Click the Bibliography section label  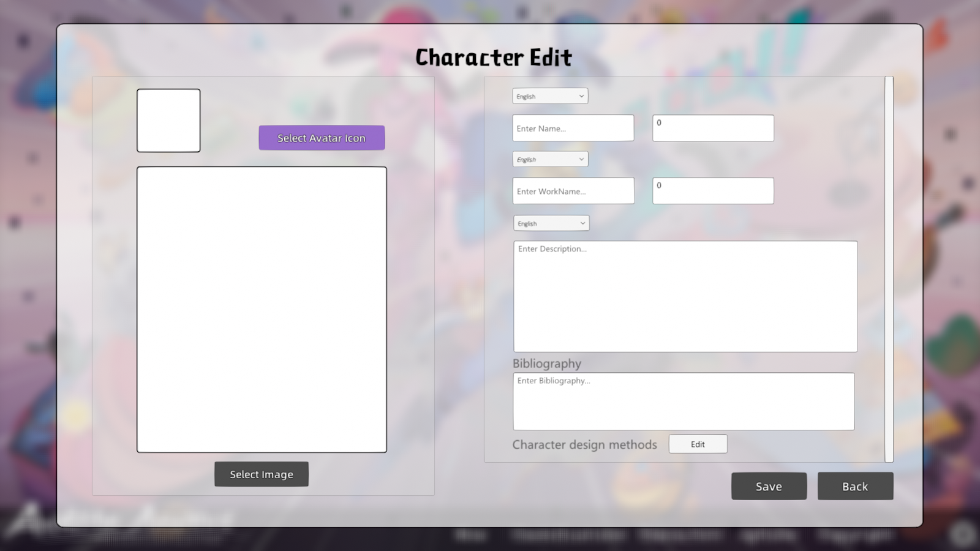[x=547, y=364]
